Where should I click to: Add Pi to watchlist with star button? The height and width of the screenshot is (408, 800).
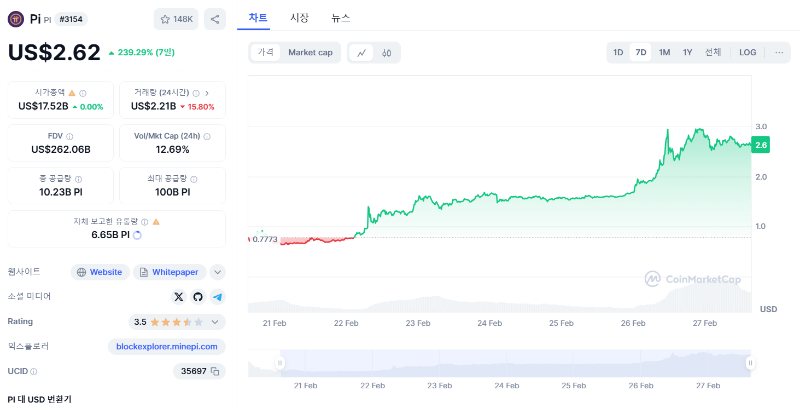(176, 19)
